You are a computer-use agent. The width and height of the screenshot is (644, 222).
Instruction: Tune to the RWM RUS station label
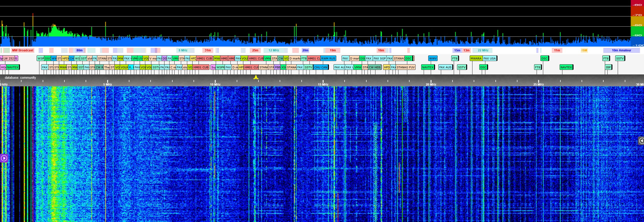point(328,58)
